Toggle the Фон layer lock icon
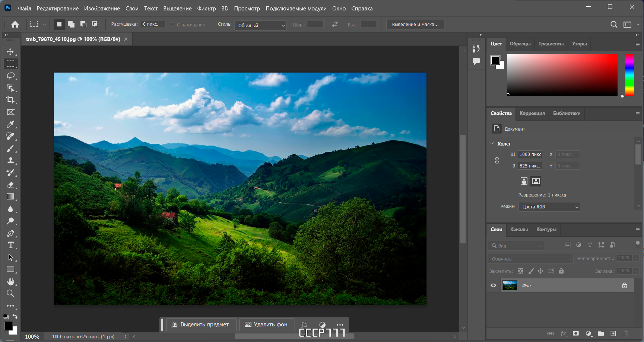 (625, 285)
